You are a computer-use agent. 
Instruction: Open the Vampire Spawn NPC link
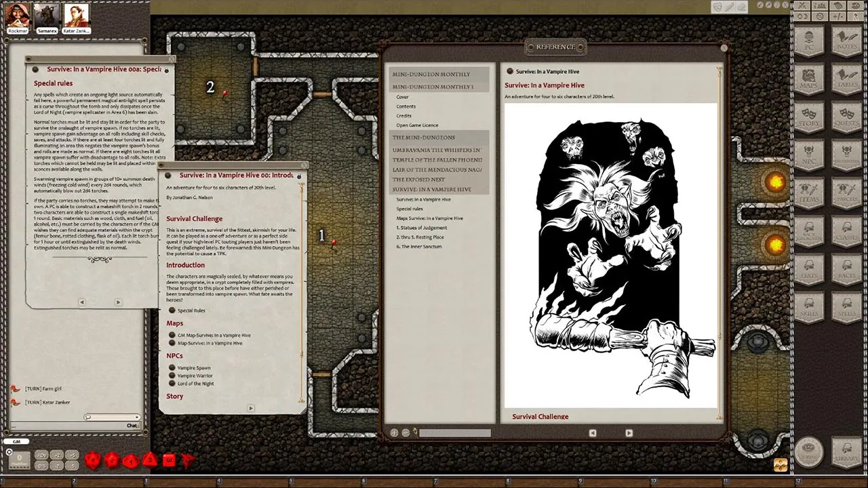click(194, 368)
